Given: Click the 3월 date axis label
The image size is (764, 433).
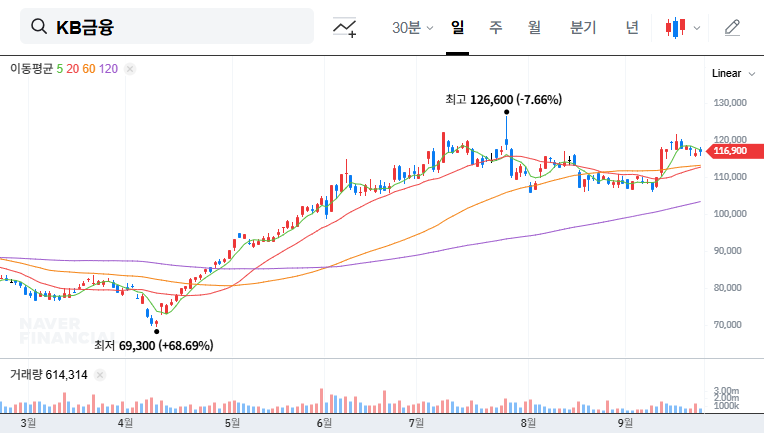Looking at the screenshot, I should coord(28,423).
